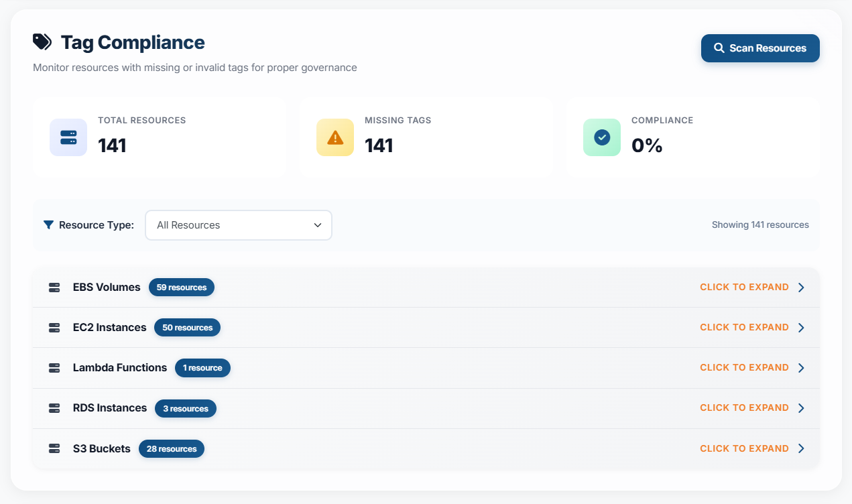The image size is (852, 504).
Task: Click the server icon in Lambda Functions row
Action: (x=54, y=368)
